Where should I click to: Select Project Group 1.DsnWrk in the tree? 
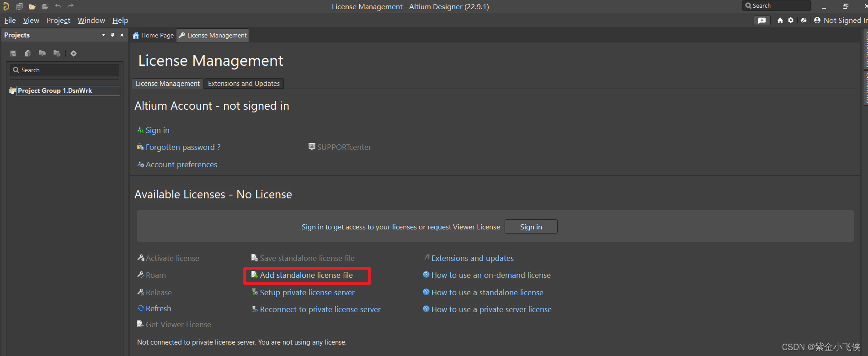tap(55, 91)
